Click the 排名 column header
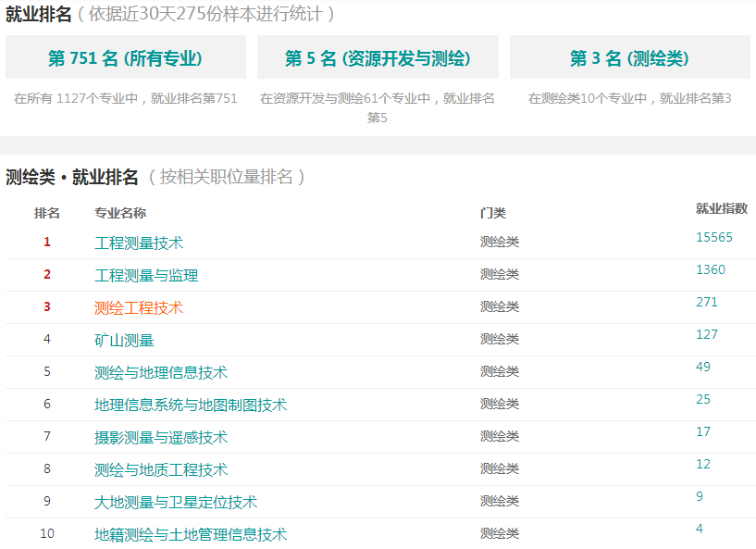 pyautogui.click(x=47, y=213)
